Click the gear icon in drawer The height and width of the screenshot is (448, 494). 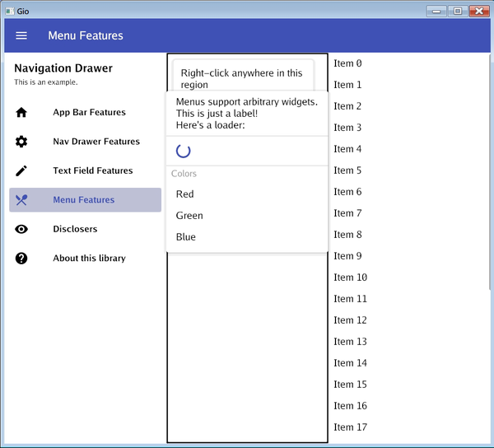[21, 142]
